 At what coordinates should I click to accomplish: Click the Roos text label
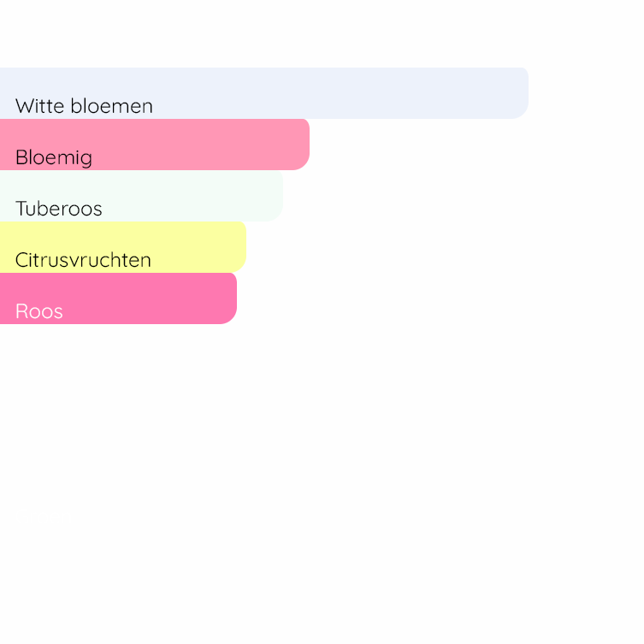[39, 311]
